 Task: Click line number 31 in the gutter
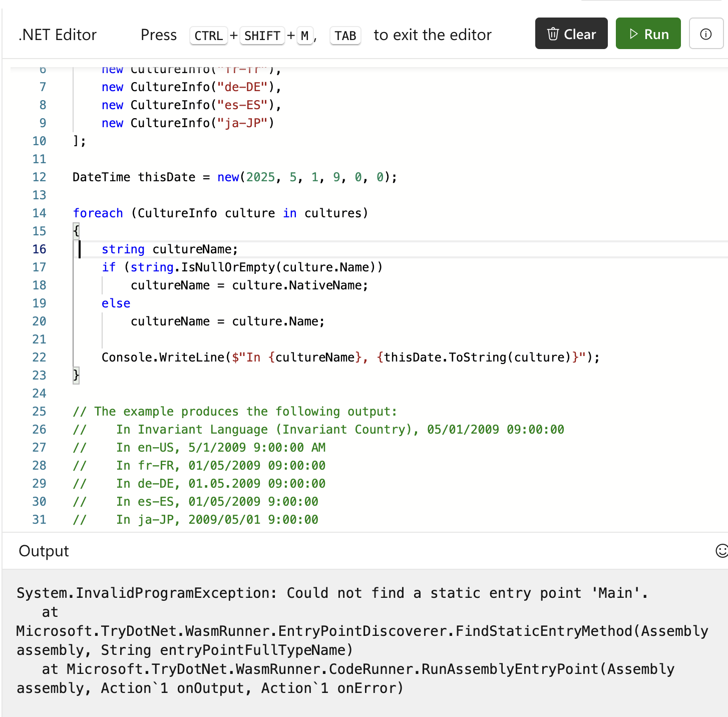pyautogui.click(x=39, y=520)
